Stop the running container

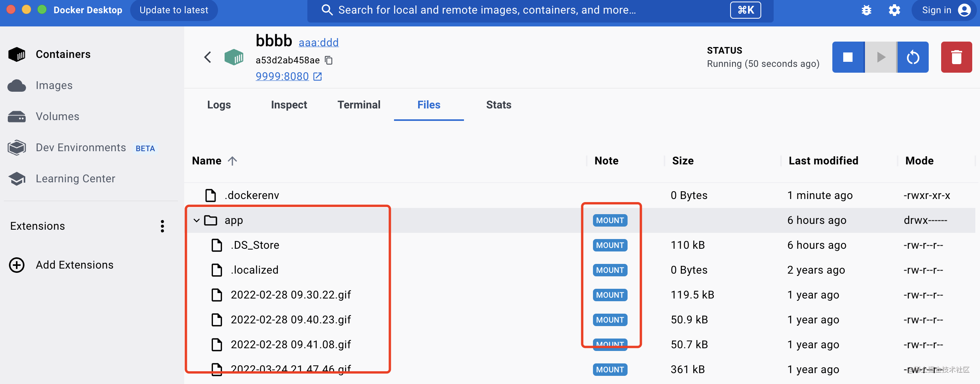click(848, 57)
